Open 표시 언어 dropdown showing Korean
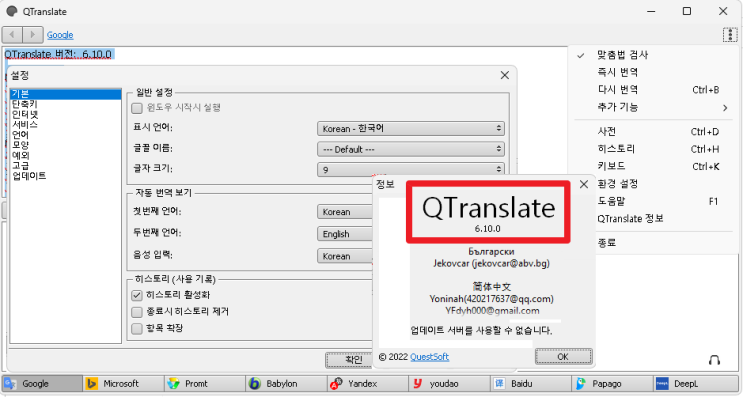Viewport: 743px width, 397px height. click(x=410, y=128)
